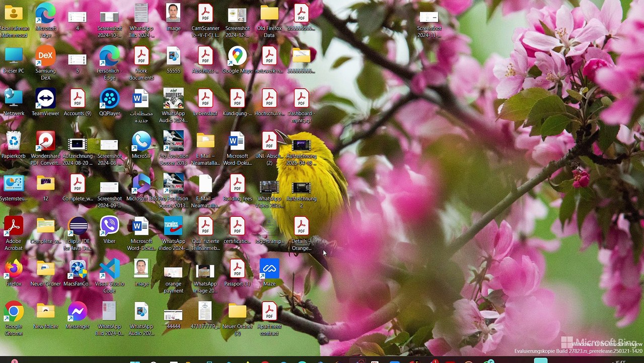Select the Accounts (9) PDF

(x=78, y=102)
